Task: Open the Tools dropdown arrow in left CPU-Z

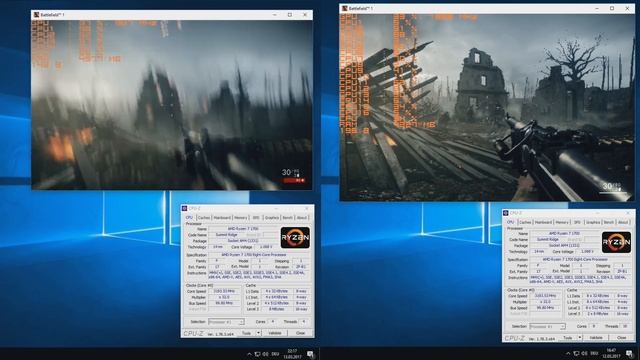Action: [258, 333]
